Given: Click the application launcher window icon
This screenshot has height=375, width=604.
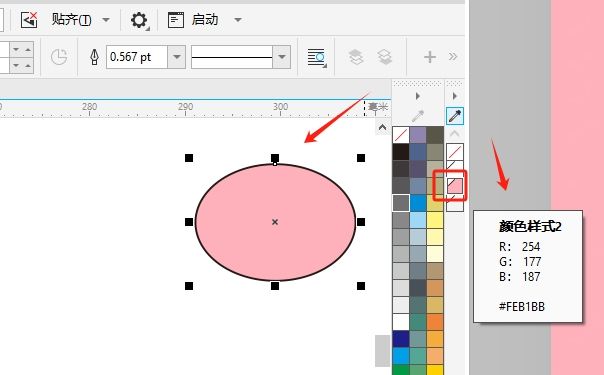Looking at the screenshot, I should [x=176, y=20].
